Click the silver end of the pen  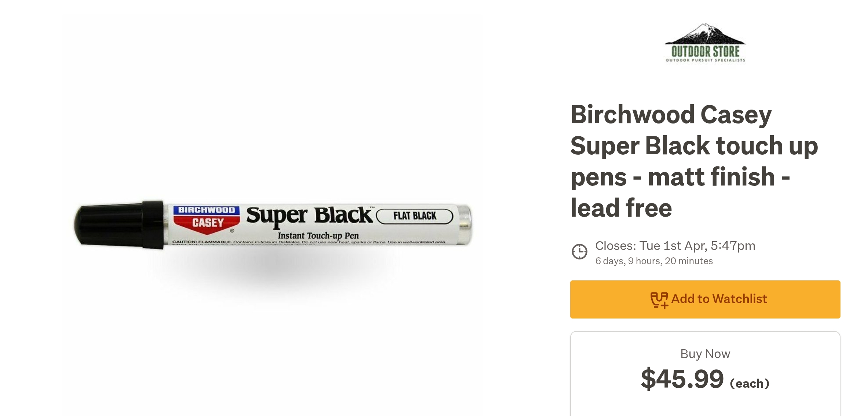(465, 225)
